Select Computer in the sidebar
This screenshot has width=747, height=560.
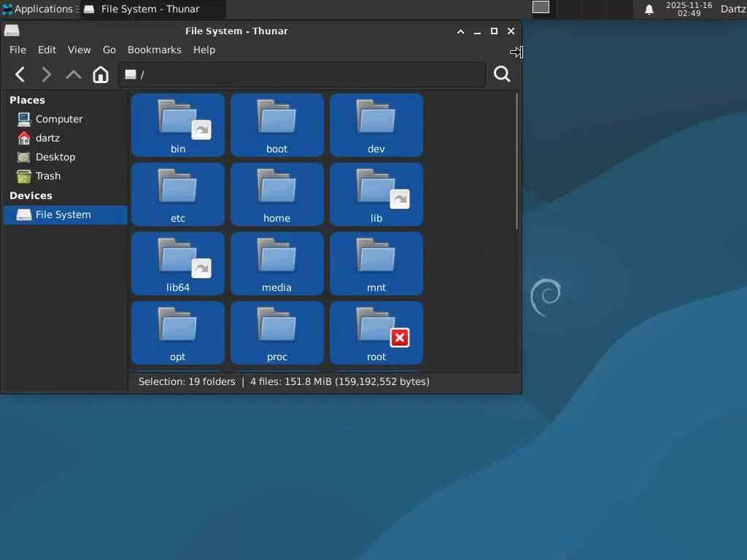click(x=58, y=119)
